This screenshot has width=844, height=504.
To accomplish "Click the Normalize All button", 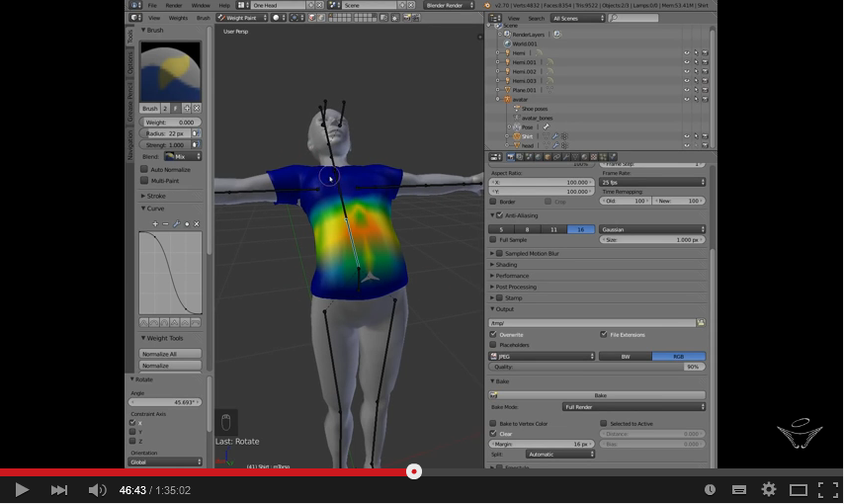I will pos(171,354).
